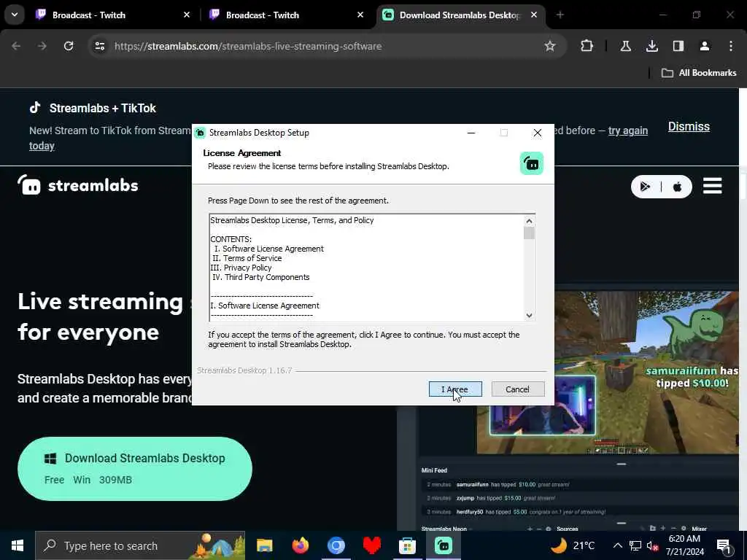Open the notification center icon
The image size is (747, 560).
click(724, 547)
